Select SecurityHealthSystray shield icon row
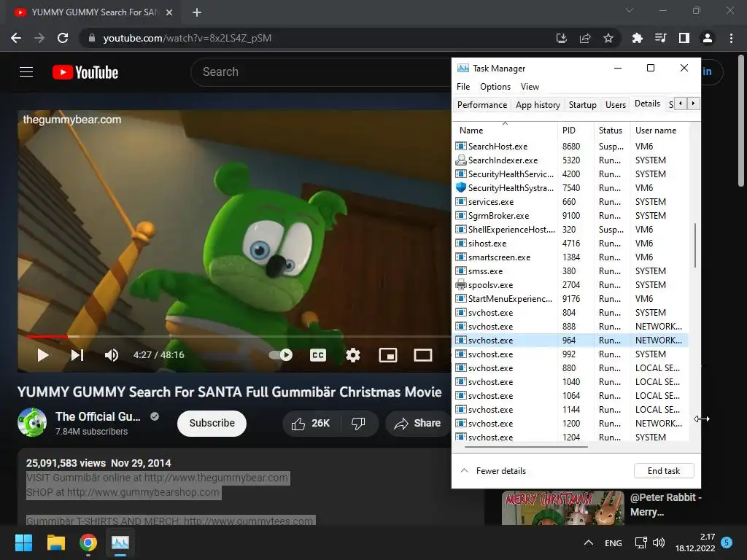This screenshot has width=747, height=560. 570,187
